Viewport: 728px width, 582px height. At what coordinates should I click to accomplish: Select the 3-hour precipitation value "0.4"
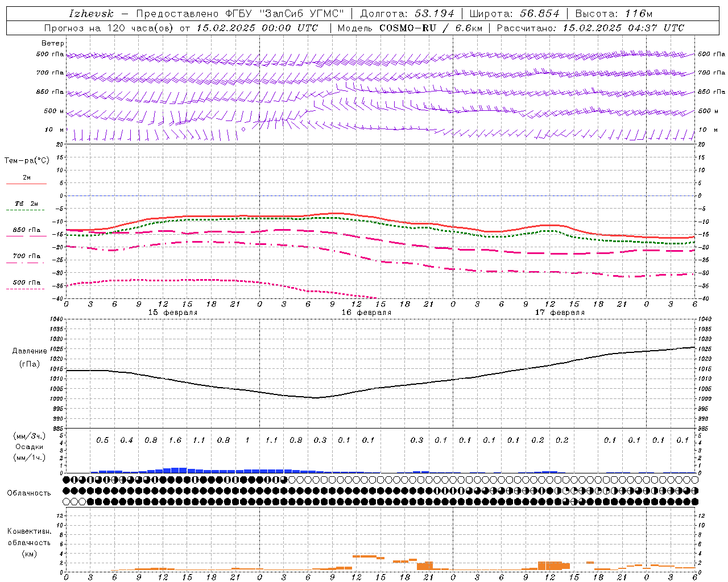126,440
